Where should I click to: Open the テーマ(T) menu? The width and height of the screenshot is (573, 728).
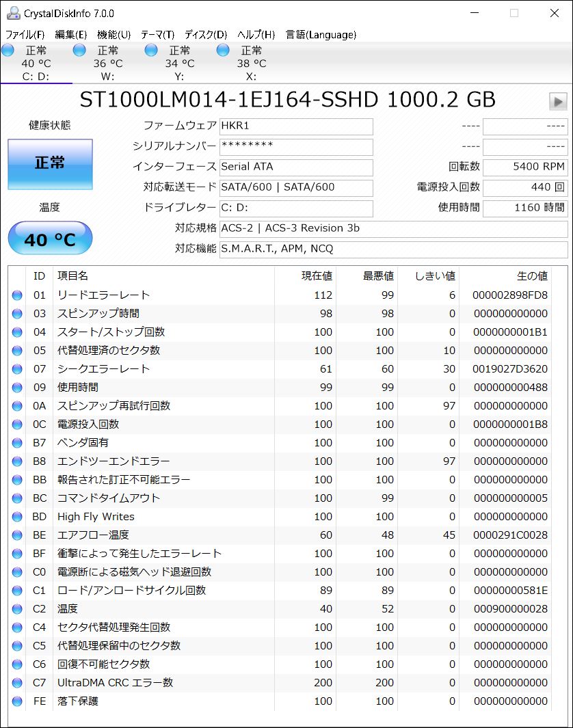[159, 34]
